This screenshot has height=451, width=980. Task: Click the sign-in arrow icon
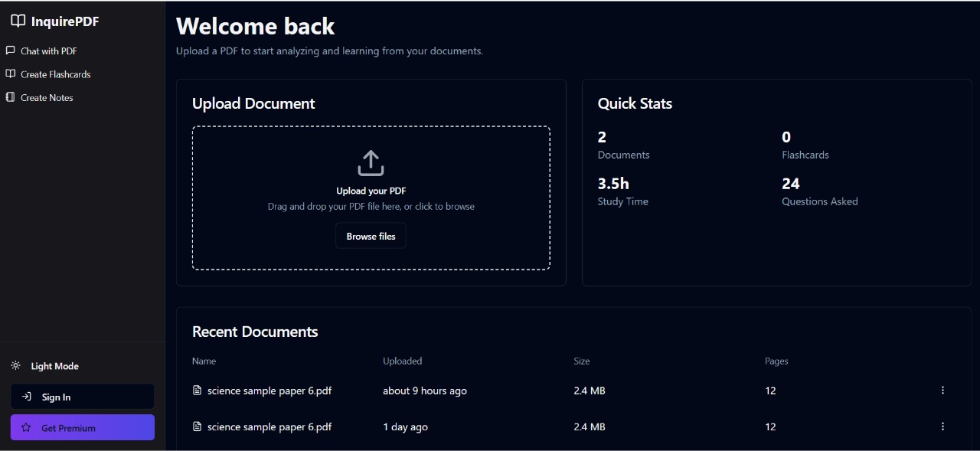click(x=26, y=397)
